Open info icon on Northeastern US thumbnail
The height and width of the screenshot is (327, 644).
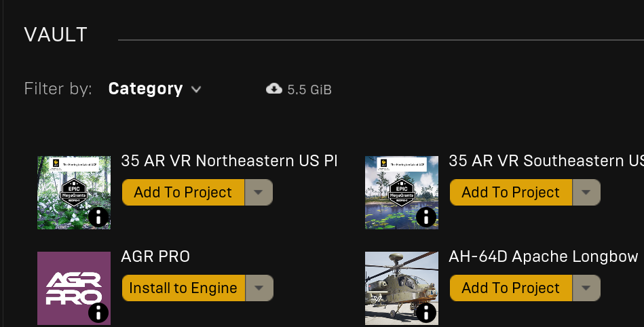[x=98, y=217]
